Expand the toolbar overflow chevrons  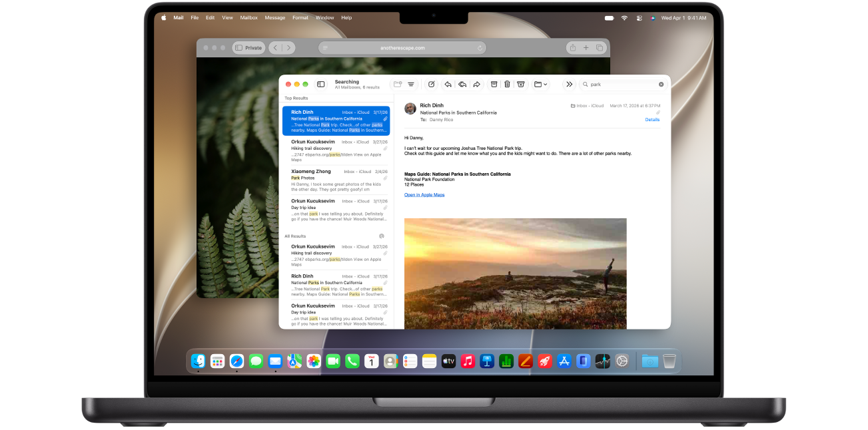click(569, 85)
